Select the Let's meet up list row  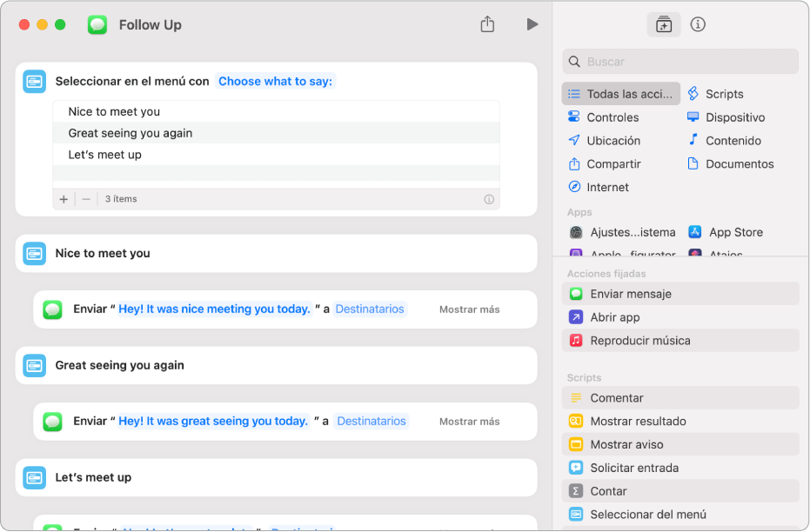277,155
